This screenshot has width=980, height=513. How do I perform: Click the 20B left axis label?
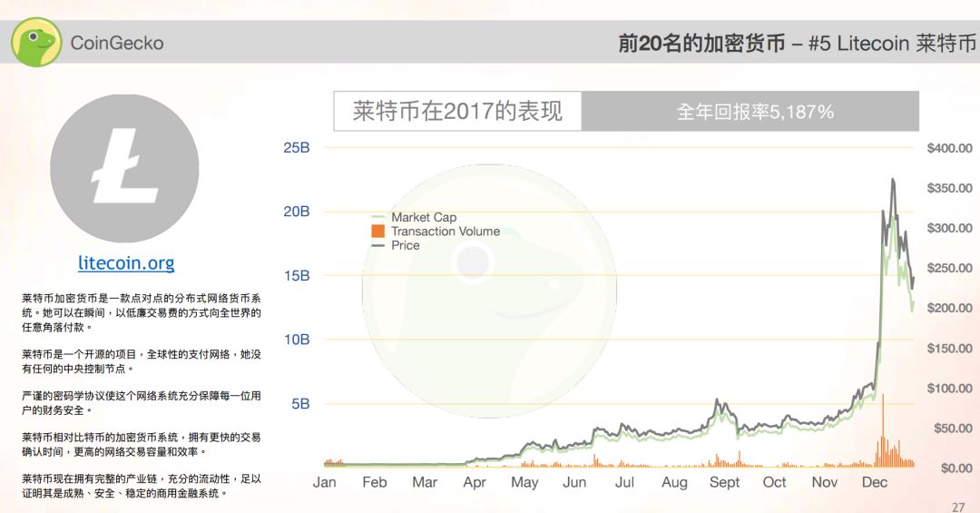coord(296,212)
